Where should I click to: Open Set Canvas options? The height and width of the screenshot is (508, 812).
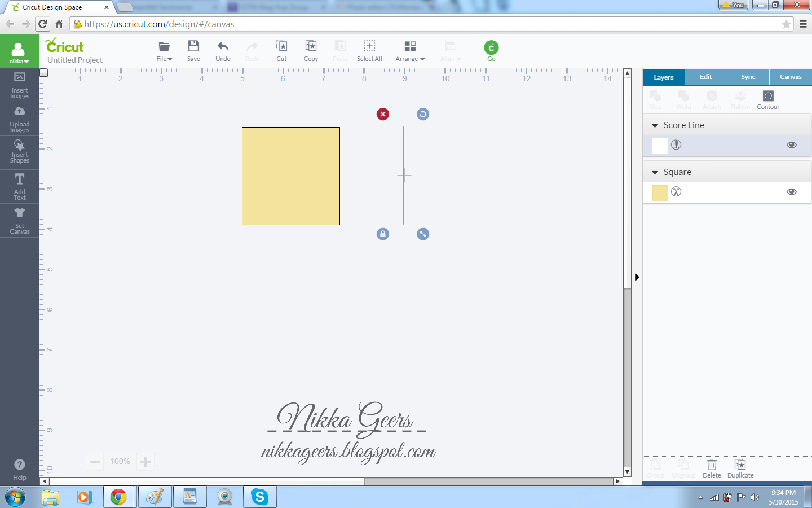coord(19,220)
